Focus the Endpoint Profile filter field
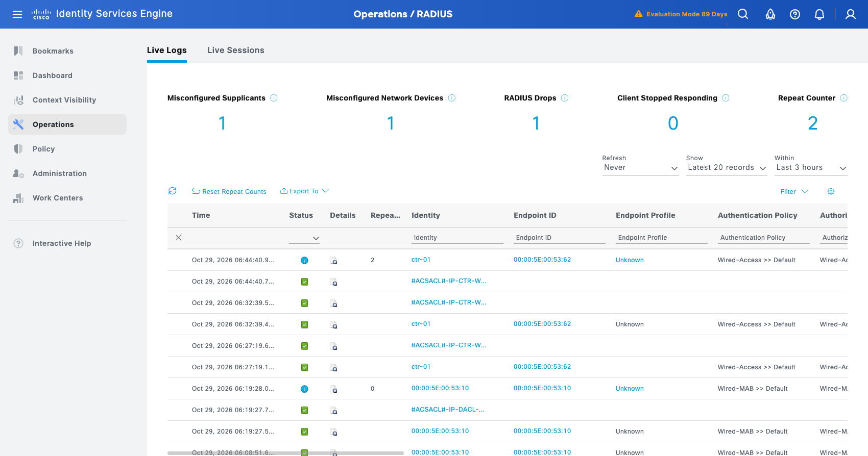Image resolution: width=868 pixels, height=456 pixels. pos(662,238)
